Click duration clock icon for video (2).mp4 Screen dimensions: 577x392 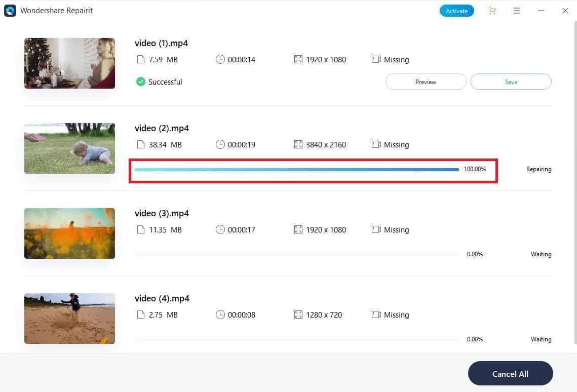pos(220,144)
